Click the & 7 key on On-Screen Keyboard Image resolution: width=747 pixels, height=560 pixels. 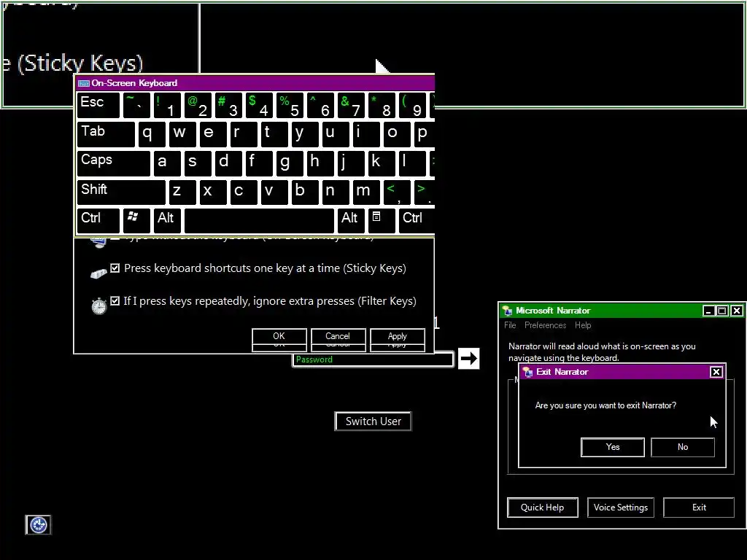(x=351, y=105)
